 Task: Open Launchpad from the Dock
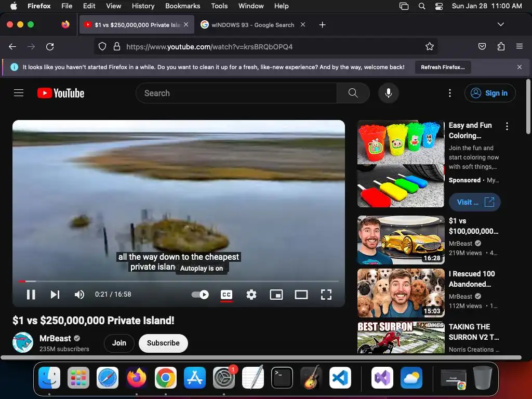(78, 377)
